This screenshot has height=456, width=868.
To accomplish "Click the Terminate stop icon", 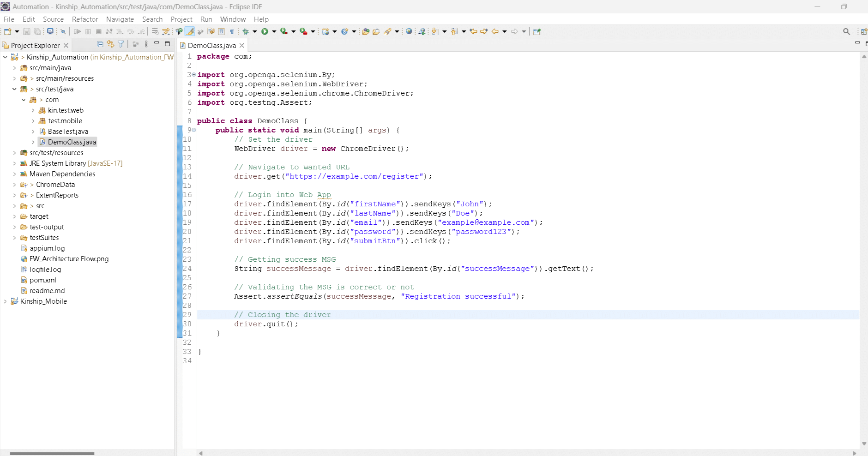I will [x=98, y=31].
